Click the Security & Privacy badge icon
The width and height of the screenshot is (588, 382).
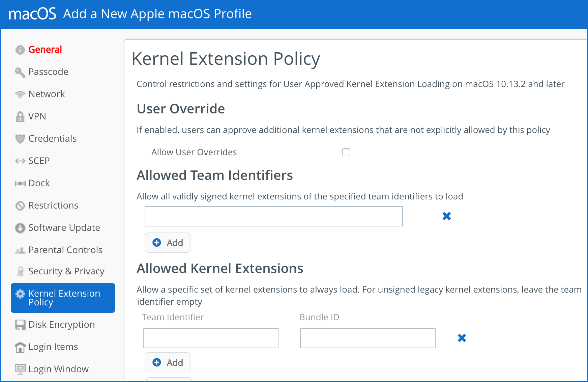point(20,271)
